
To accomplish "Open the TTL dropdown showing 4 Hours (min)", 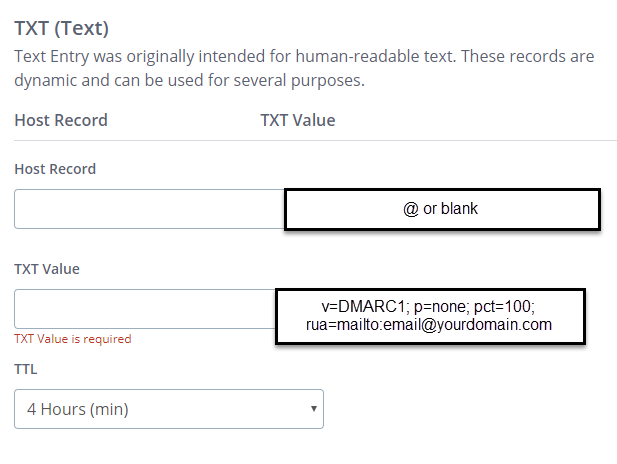I will (x=168, y=409).
